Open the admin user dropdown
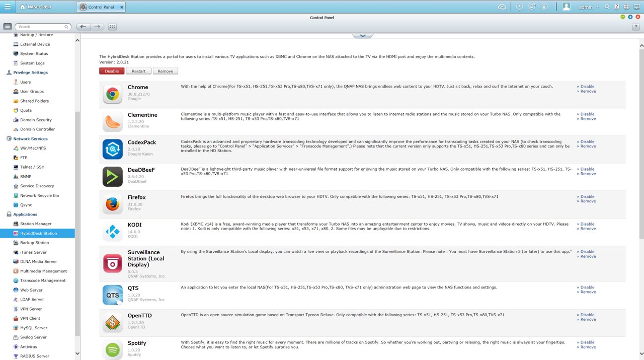Image resolution: width=644 pixels, height=360 pixels. [x=589, y=7]
